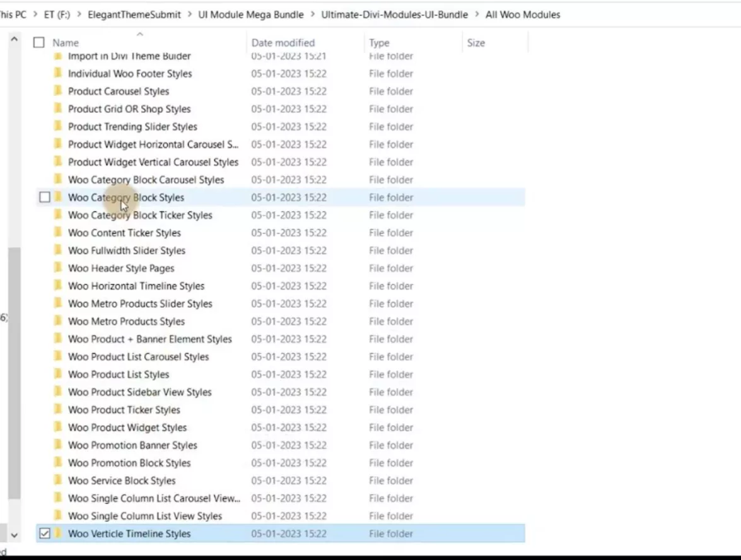Viewport: 741px width, 560px height.
Task: Click navigation pane scroll down arrow
Action: click(14, 535)
